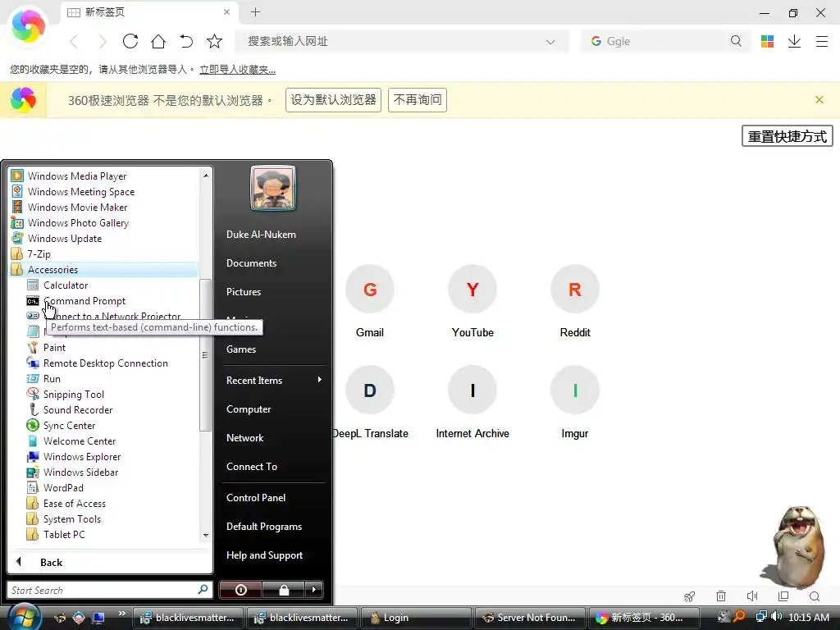Click the programs list scrollbar thumb

pyautogui.click(x=205, y=355)
